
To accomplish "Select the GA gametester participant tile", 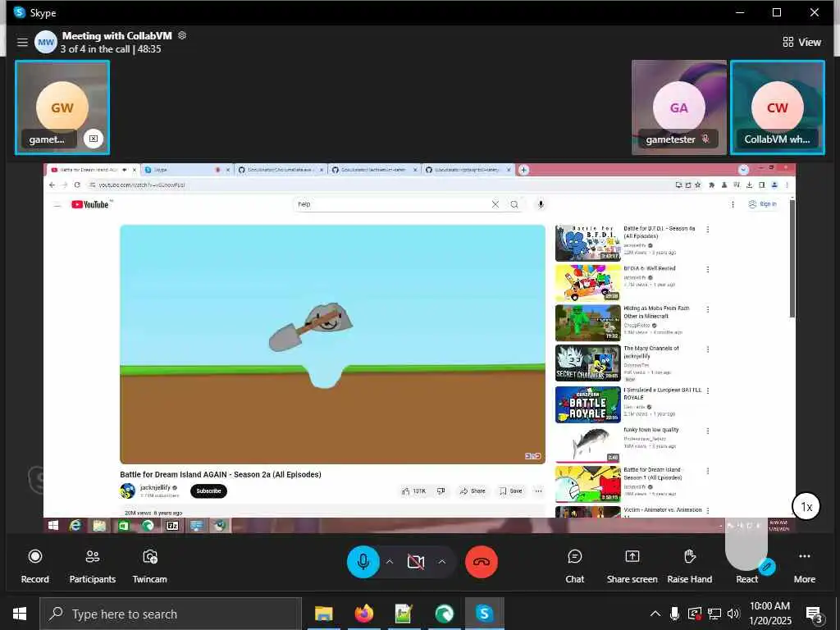I will [x=678, y=107].
